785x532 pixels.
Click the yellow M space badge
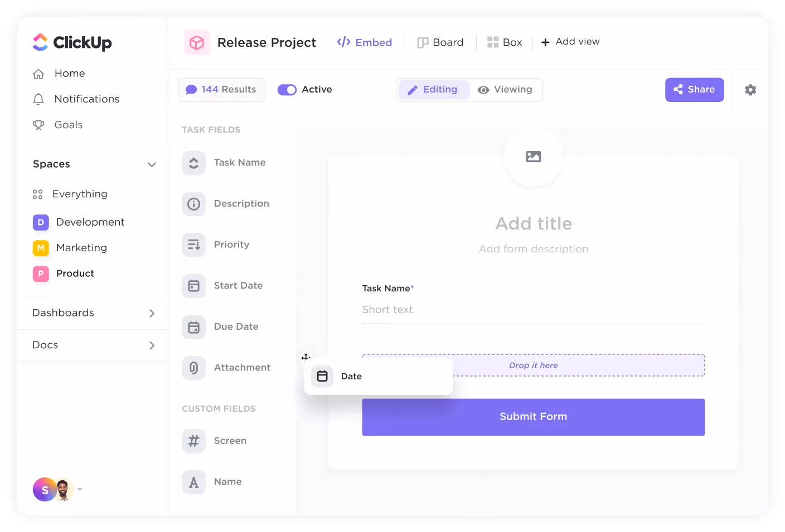41,248
